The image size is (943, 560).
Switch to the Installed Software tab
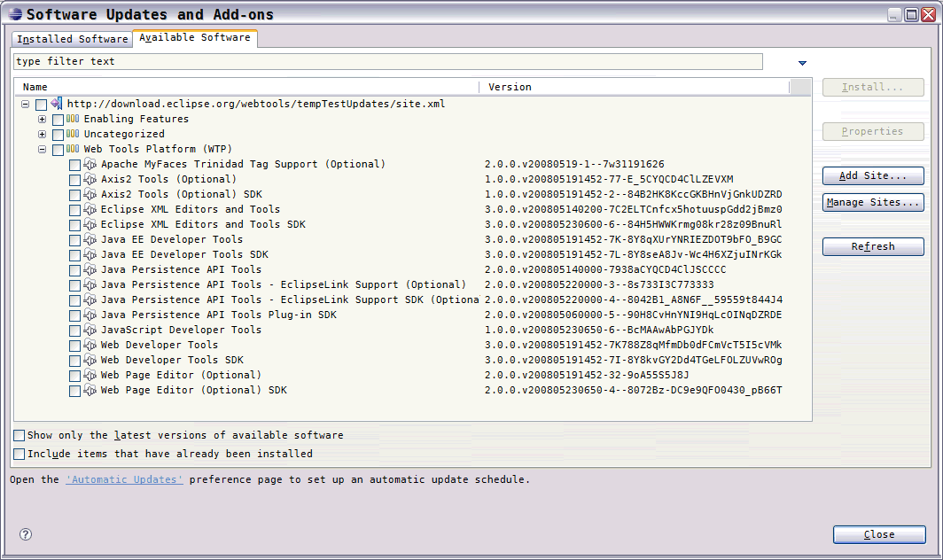tap(73, 39)
